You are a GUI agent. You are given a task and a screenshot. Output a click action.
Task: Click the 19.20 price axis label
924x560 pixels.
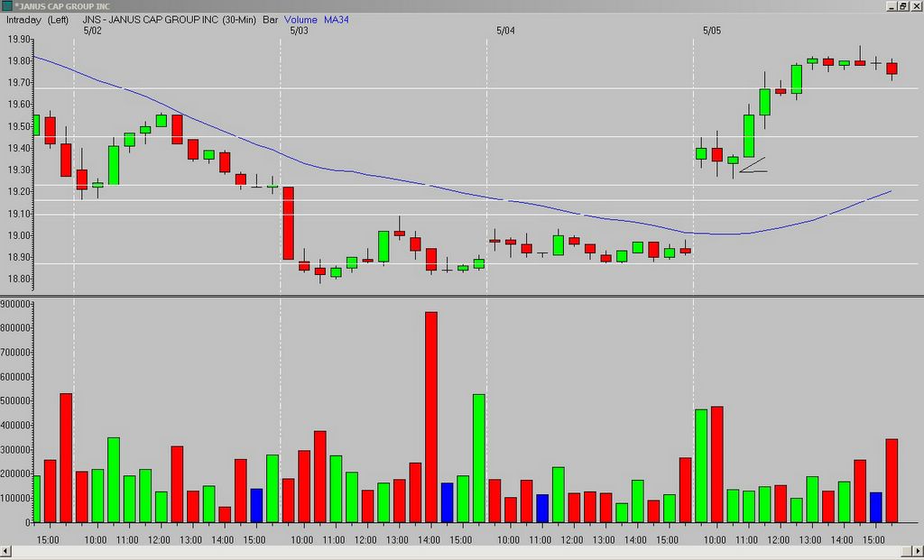(x=19, y=192)
